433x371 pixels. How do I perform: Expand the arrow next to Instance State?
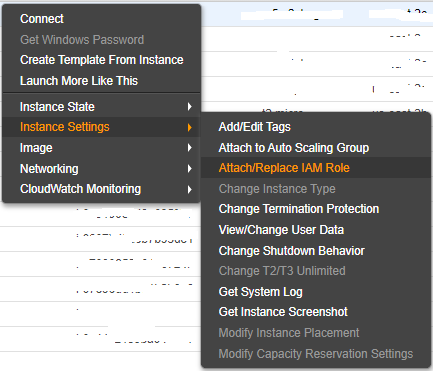pyautogui.click(x=189, y=107)
